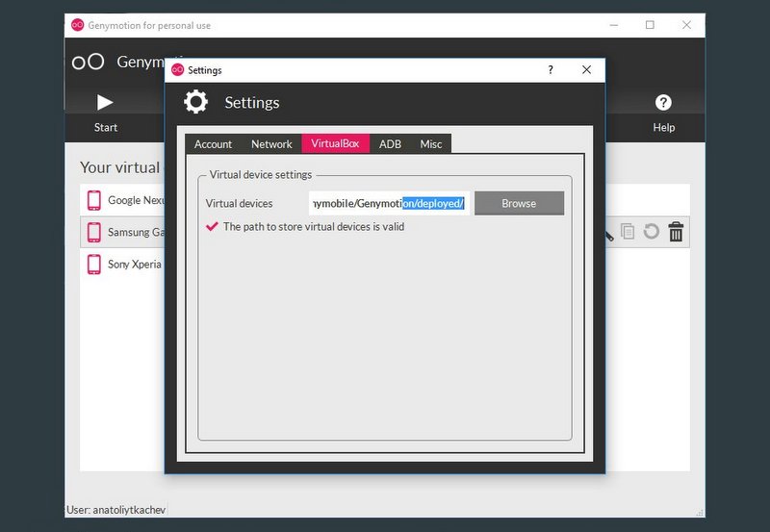Image resolution: width=770 pixels, height=532 pixels.
Task: Click the Settings dialog title bar icon
Action: [177, 69]
